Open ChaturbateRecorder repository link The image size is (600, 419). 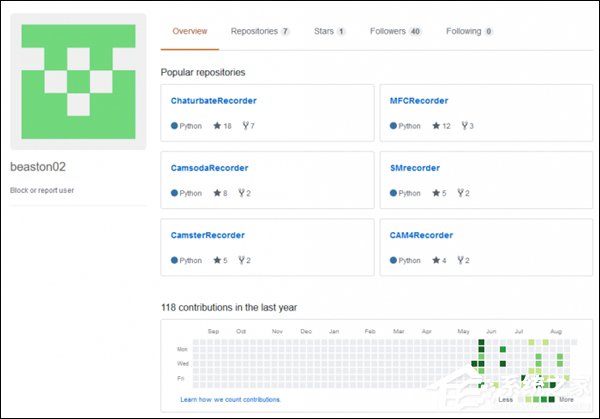(x=214, y=101)
